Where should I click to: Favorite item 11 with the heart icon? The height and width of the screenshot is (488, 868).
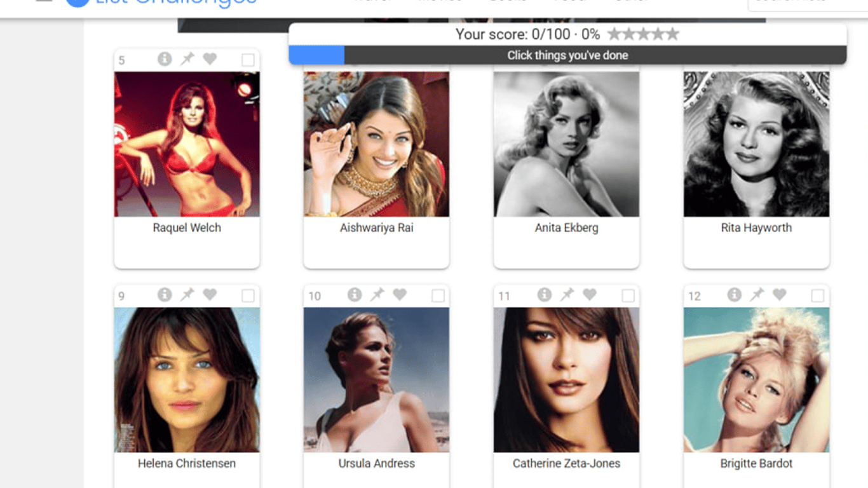[590, 295]
